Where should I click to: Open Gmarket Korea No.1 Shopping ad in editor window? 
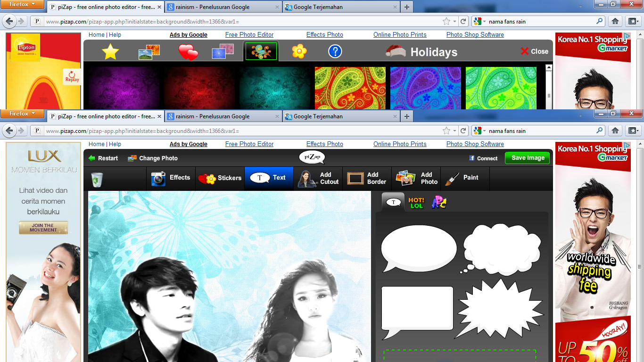pyautogui.click(x=593, y=252)
